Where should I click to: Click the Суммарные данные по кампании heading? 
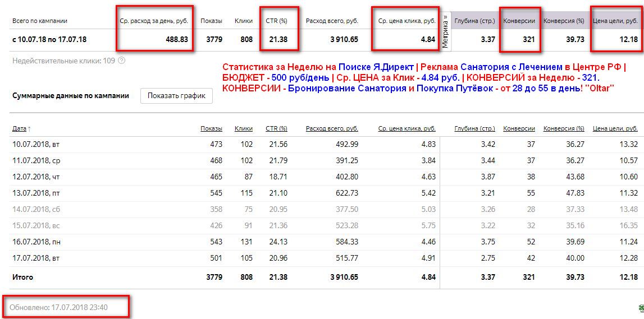[71, 95]
